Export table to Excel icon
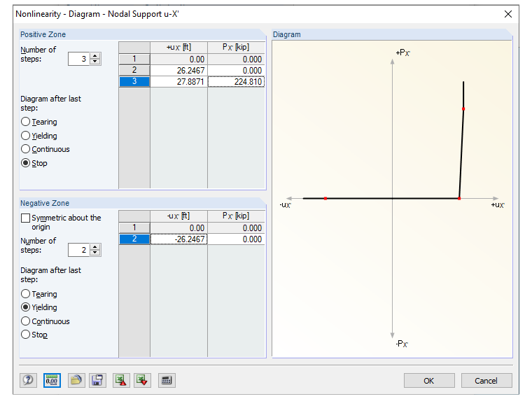 point(121,380)
